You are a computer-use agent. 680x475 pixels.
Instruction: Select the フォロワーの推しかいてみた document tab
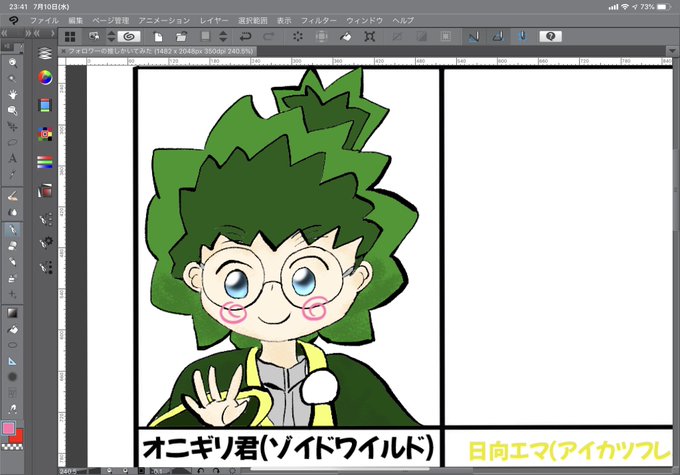click(160, 51)
